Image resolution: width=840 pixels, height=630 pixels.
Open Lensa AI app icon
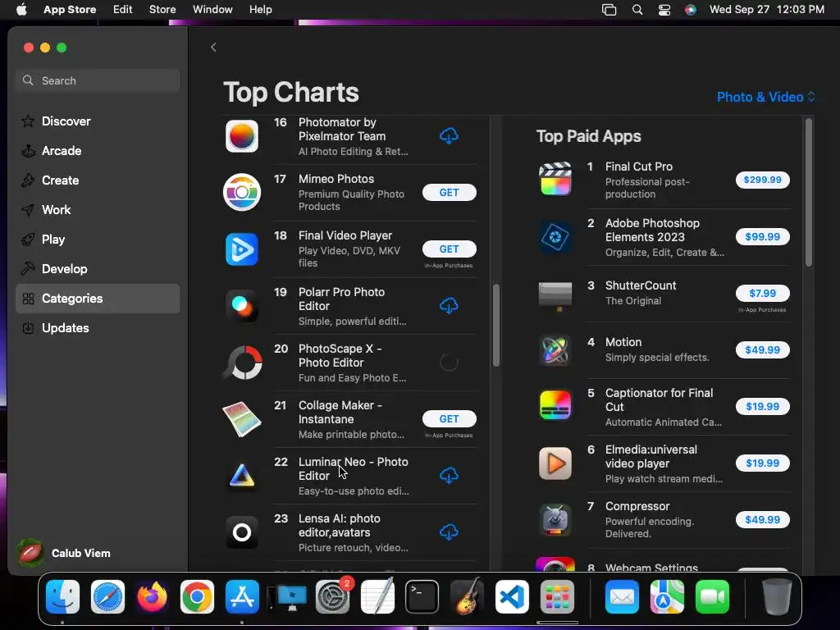[x=242, y=532]
